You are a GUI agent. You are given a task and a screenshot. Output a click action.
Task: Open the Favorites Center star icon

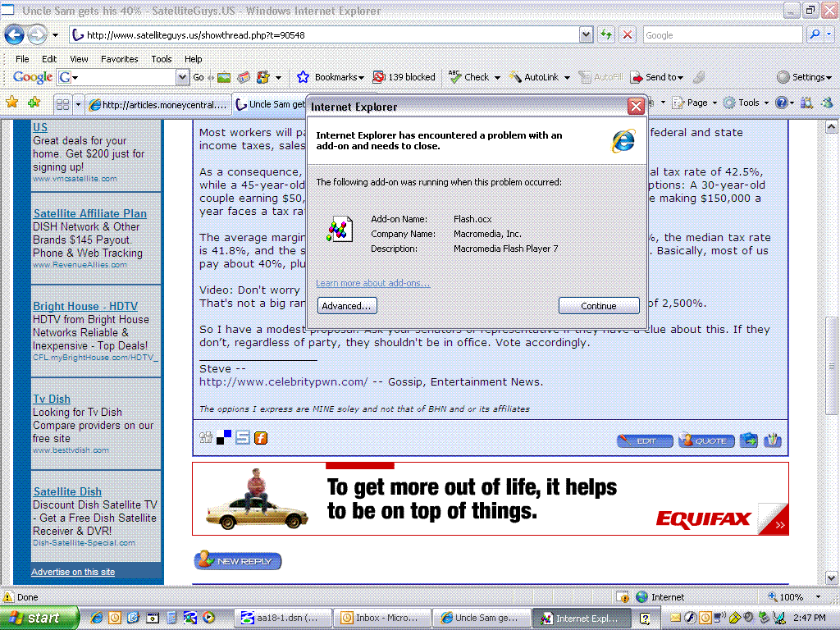coord(11,102)
